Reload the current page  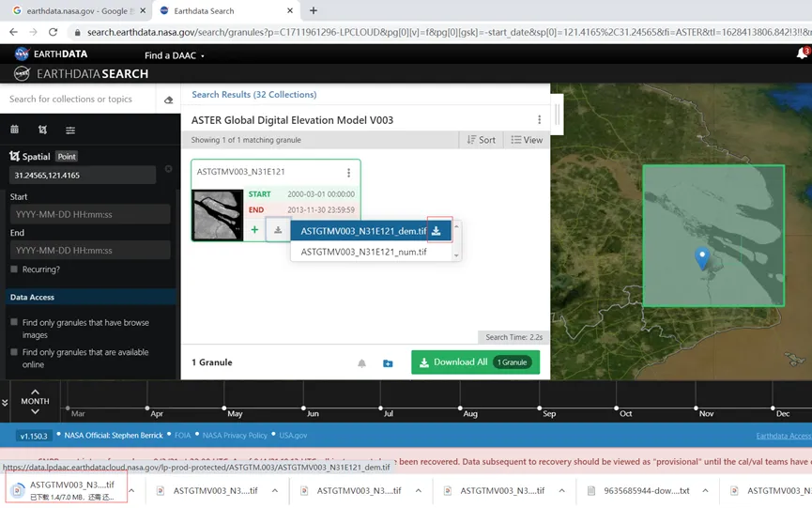pos(53,32)
